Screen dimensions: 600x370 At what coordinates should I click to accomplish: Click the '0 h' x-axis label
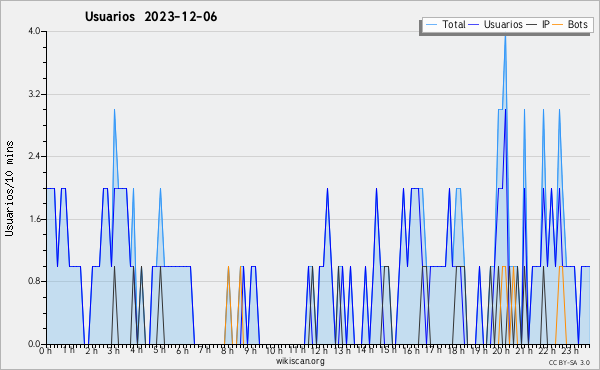click(x=45, y=351)
